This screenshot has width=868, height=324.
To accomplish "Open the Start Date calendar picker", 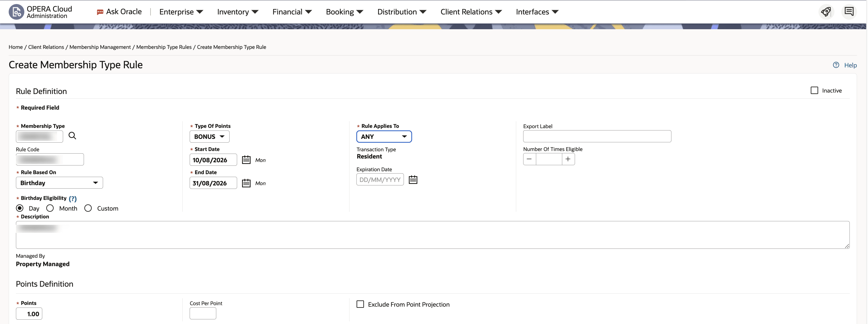I will (x=246, y=160).
